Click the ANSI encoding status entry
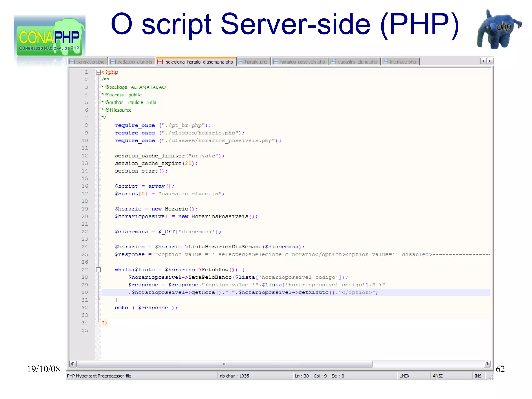Image resolution: width=532 pixels, height=399 pixels. point(438,376)
